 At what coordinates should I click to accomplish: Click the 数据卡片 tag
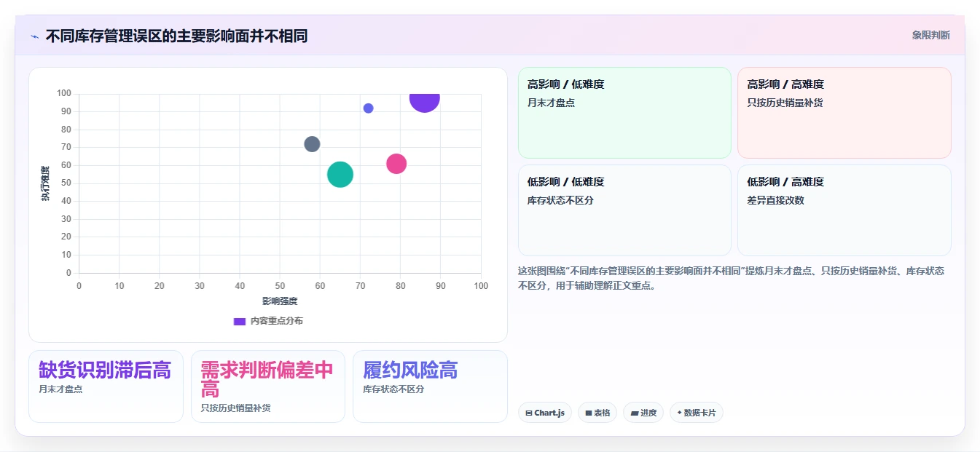697,413
